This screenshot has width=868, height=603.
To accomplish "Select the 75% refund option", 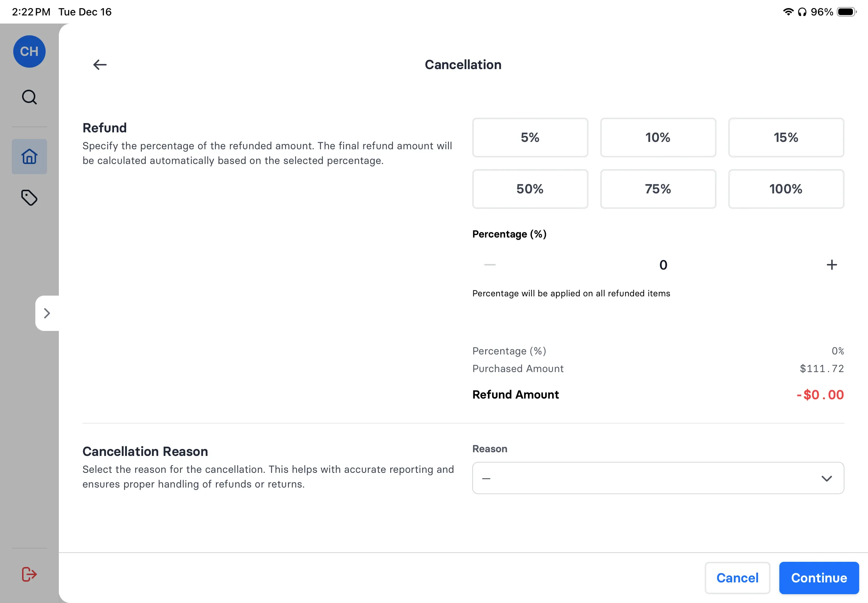I will click(x=658, y=189).
